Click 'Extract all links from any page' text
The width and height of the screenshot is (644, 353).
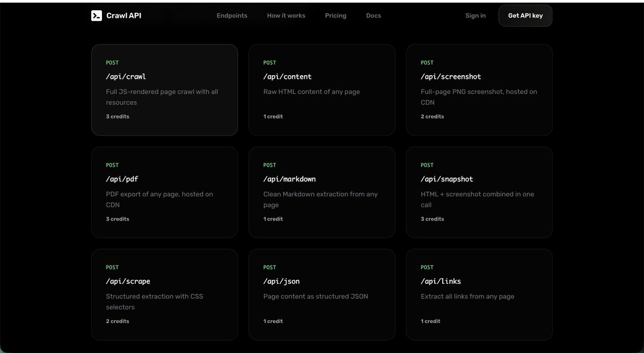click(x=467, y=296)
